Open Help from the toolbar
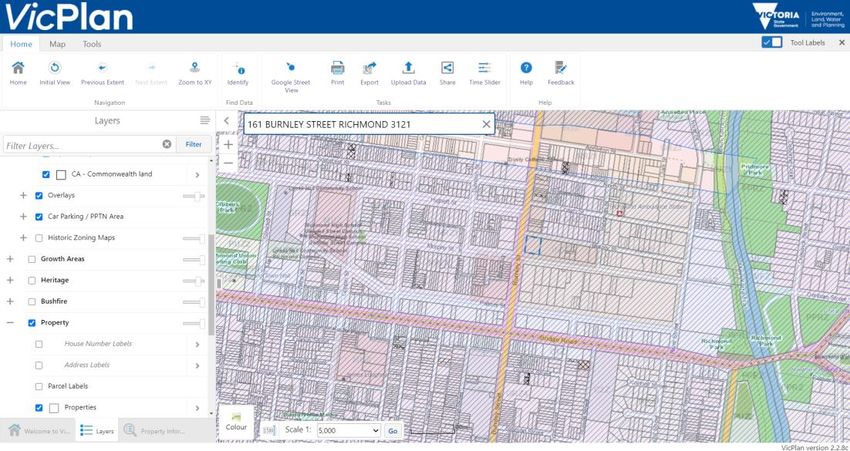Image resolution: width=850 pixels, height=451 pixels. click(x=526, y=68)
